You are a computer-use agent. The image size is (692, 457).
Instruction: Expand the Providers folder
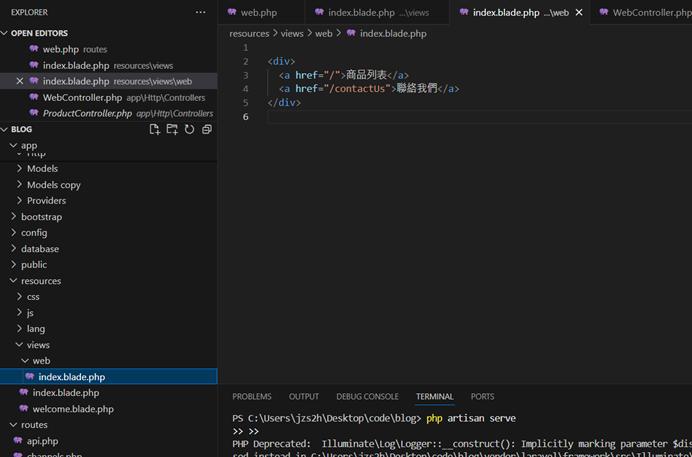(x=19, y=200)
